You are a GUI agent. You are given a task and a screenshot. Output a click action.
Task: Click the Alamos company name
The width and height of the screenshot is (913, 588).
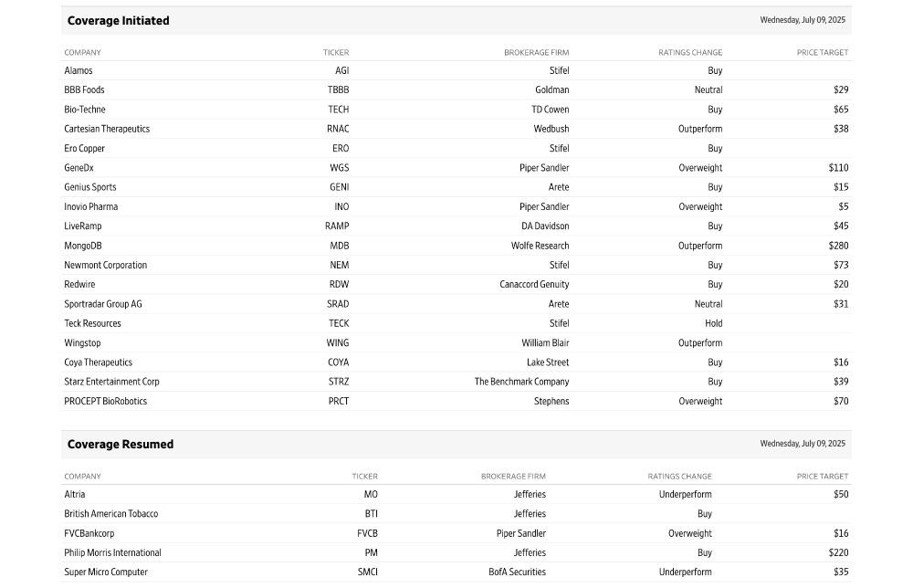coord(79,70)
